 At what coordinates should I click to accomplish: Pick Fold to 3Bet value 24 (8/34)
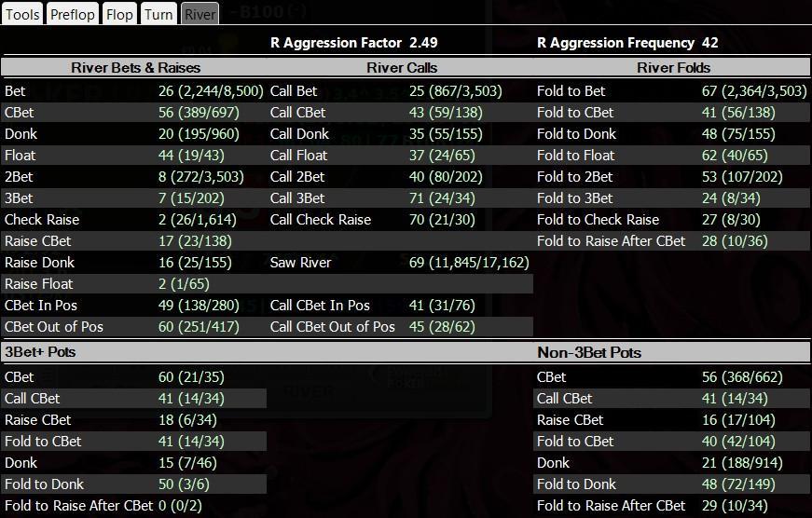pyautogui.click(x=731, y=198)
